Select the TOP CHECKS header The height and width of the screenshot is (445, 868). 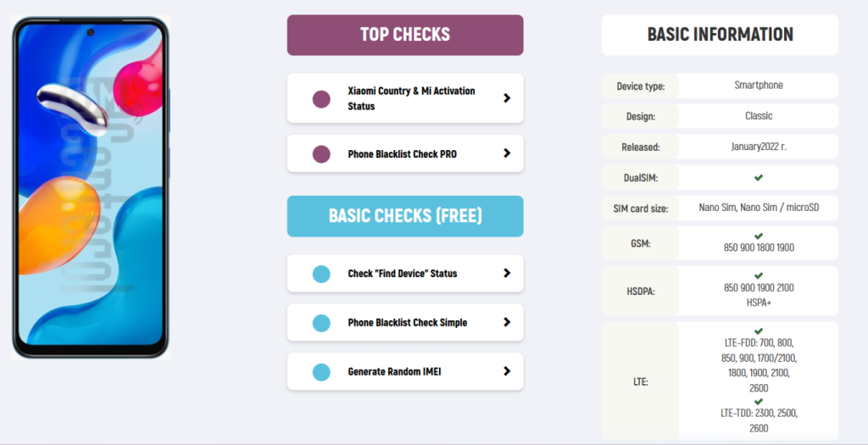[x=405, y=35]
